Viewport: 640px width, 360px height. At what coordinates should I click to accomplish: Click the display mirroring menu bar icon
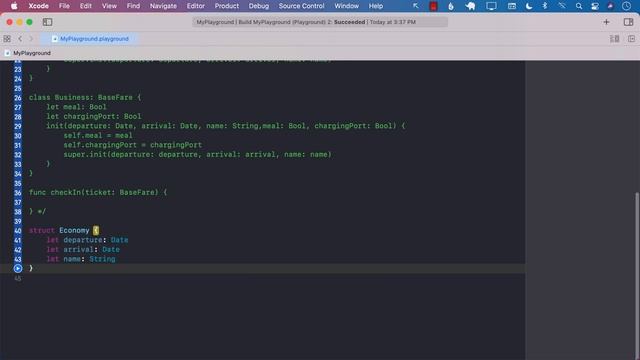click(x=491, y=6)
